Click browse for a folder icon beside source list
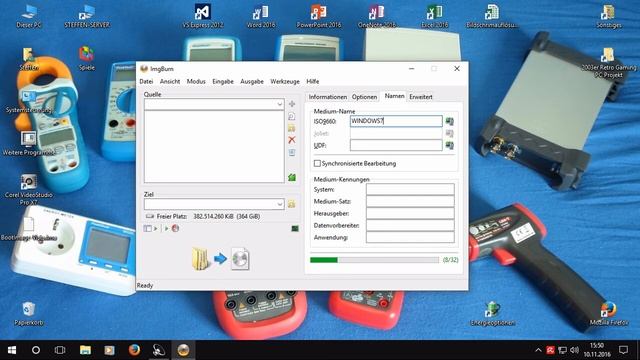The width and height of the screenshot is (640, 360). tap(292, 128)
